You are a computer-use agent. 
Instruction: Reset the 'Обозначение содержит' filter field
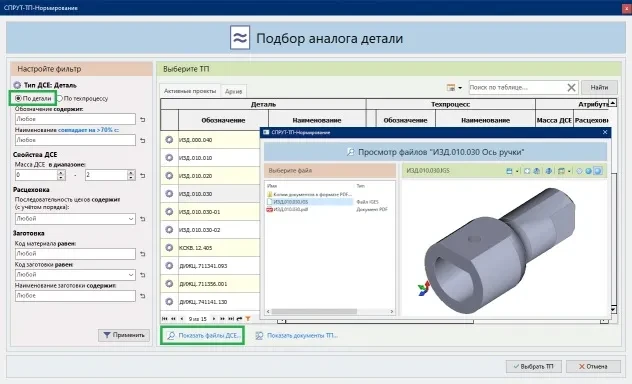[143, 119]
